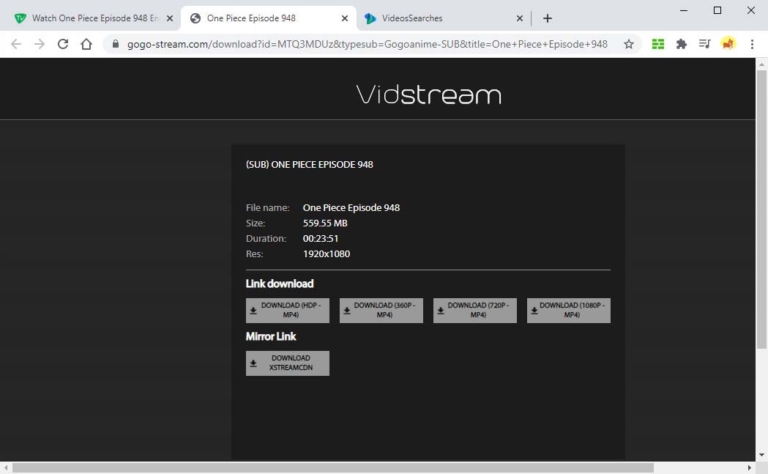
Task: Bookmark this page with the star icon
Action: (629, 44)
